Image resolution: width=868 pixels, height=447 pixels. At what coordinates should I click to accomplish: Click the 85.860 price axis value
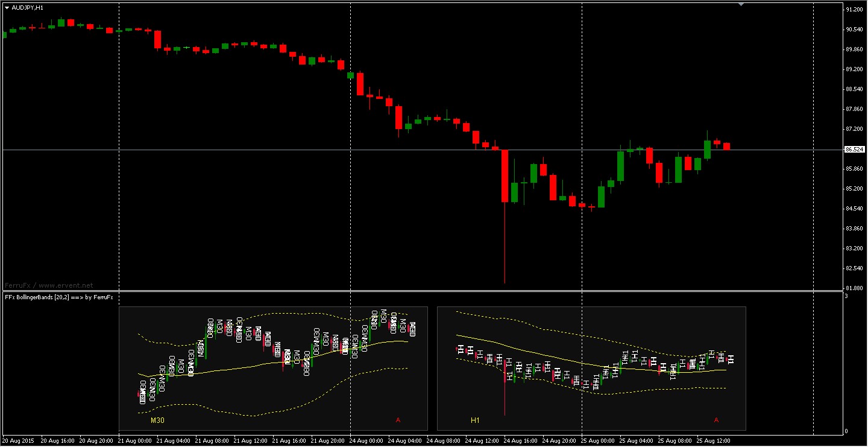[854, 169]
